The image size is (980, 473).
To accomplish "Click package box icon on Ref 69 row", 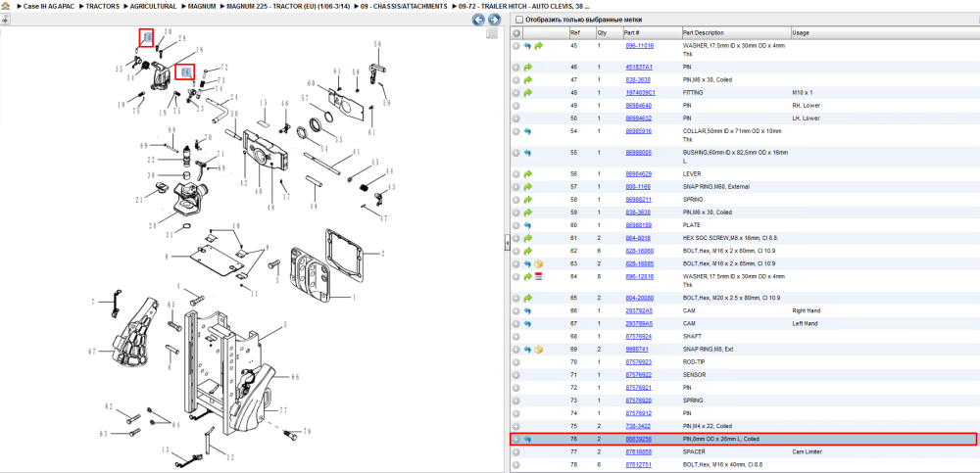I will click(x=538, y=350).
